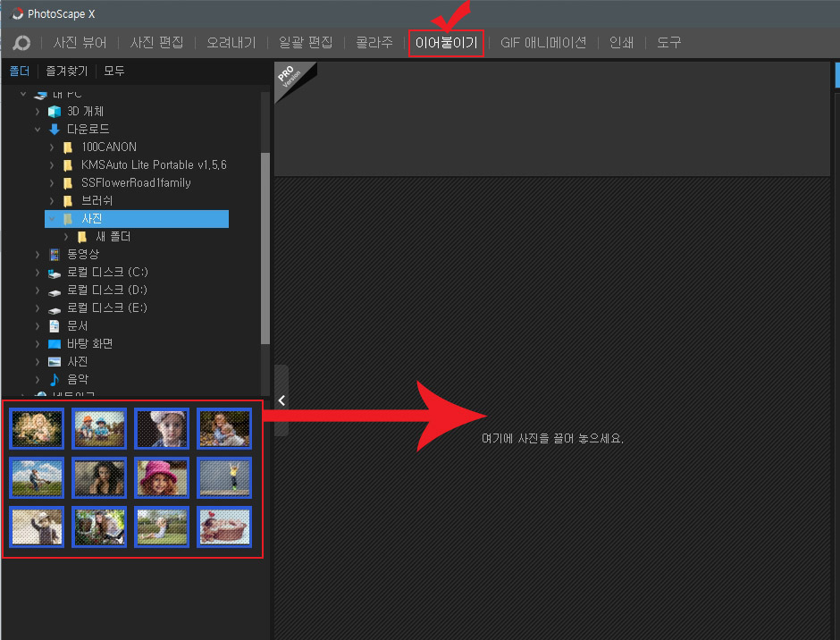
Task: Click the 100CANON folder icon
Action: pyautogui.click(x=68, y=147)
